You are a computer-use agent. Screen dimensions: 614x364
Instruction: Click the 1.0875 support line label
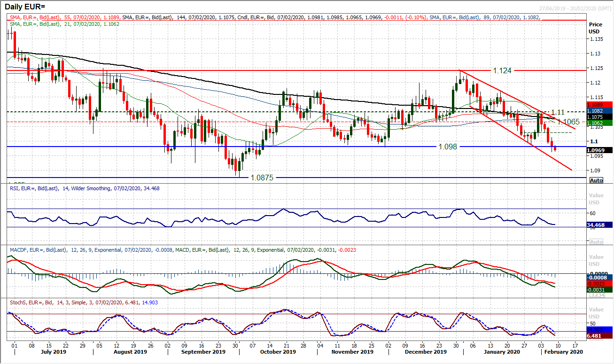[x=262, y=178]
